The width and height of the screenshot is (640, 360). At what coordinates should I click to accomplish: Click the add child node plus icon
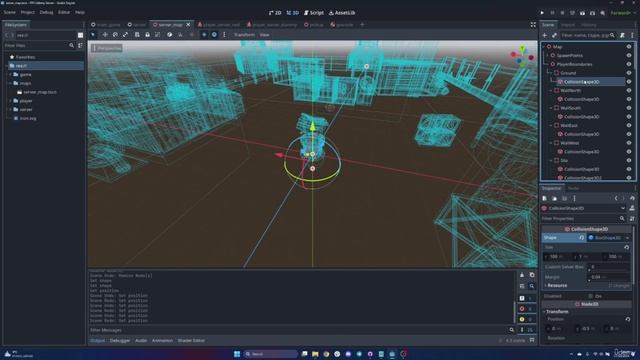(x=544, y=36)
